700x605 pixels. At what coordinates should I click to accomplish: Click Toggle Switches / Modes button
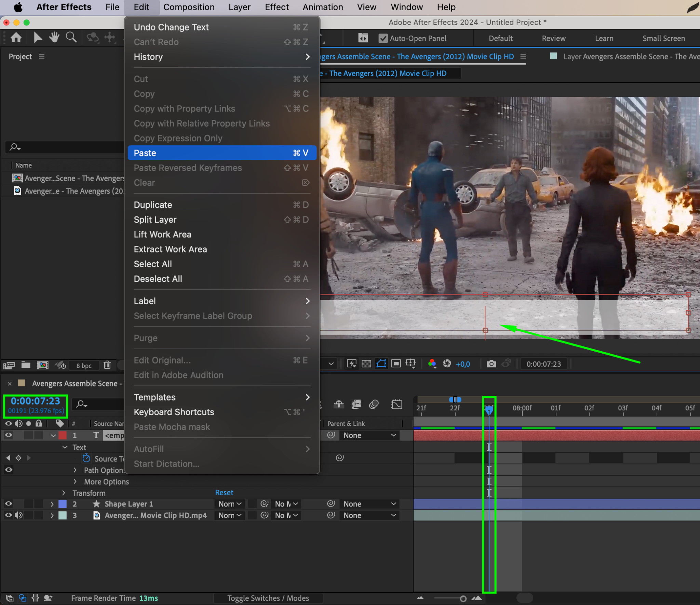[268, 598]
